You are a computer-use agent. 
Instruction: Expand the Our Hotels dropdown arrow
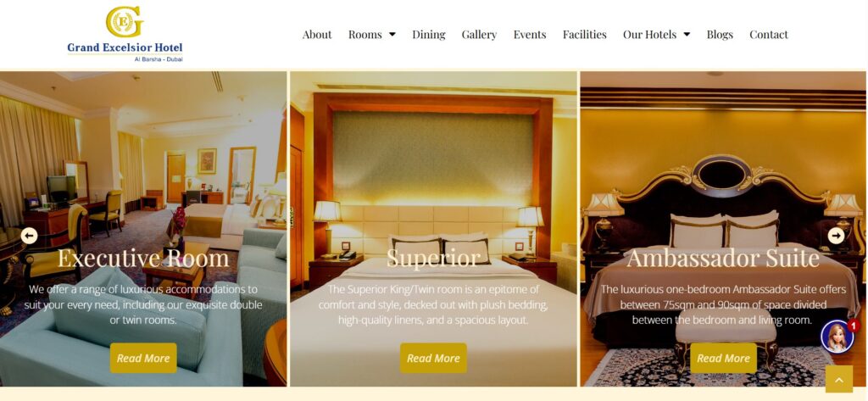[x=687, y=35]
